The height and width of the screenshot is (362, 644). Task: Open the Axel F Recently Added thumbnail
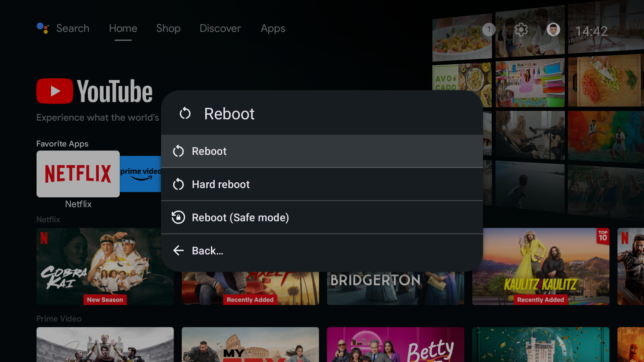click(x=250, y=288)
